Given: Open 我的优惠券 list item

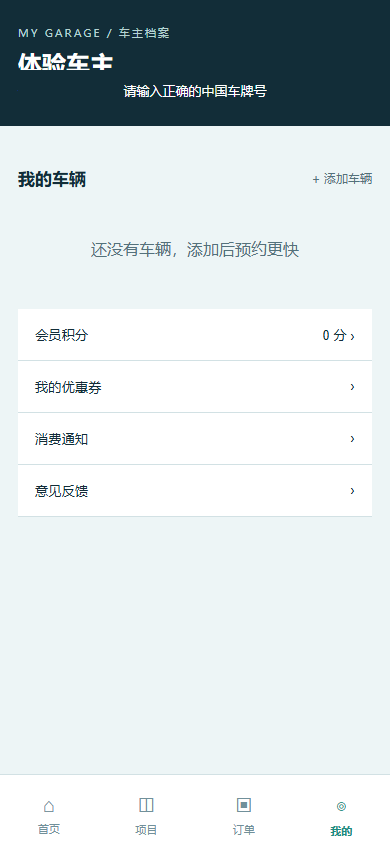Looking at the screenshot, I should (195, 386).
